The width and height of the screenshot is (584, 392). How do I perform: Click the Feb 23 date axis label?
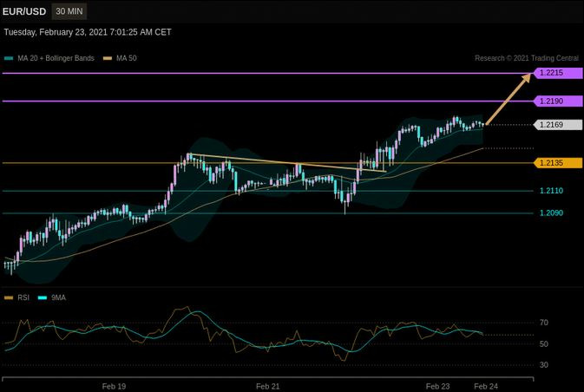(x=438, y=387)
